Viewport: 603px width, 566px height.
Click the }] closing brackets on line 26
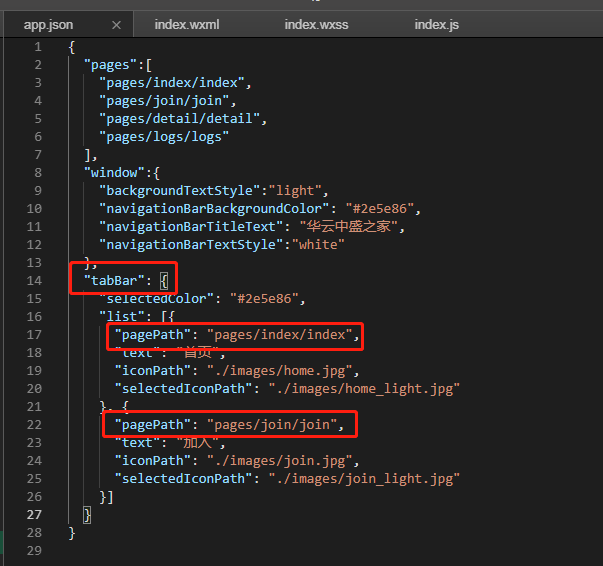pos(107,497)
